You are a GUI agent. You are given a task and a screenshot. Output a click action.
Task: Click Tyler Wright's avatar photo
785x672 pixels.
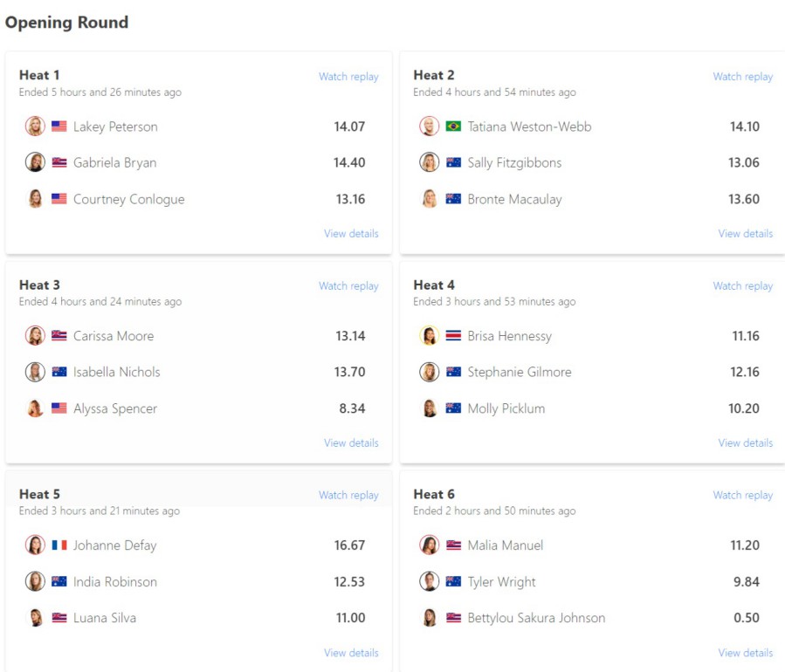pos(429,581)
